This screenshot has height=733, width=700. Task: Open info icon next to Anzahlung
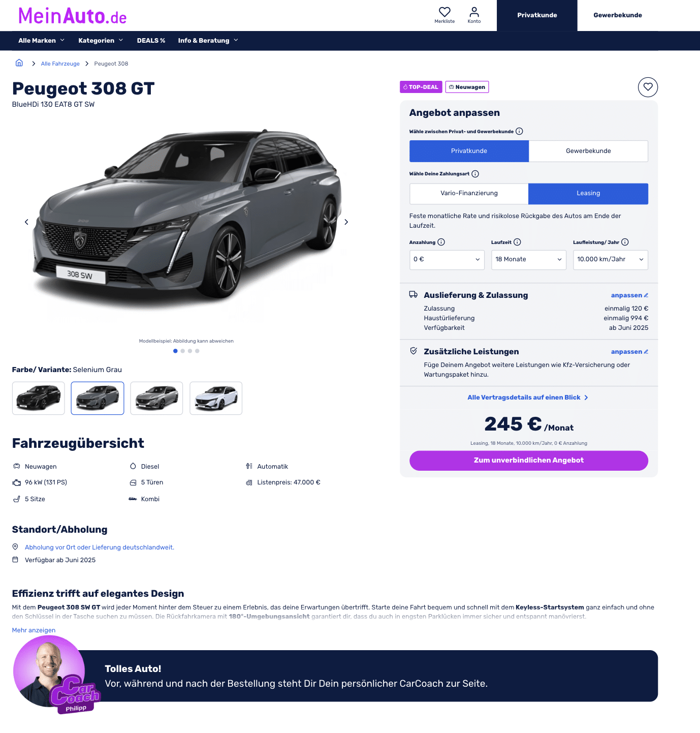tap(441, 242)
